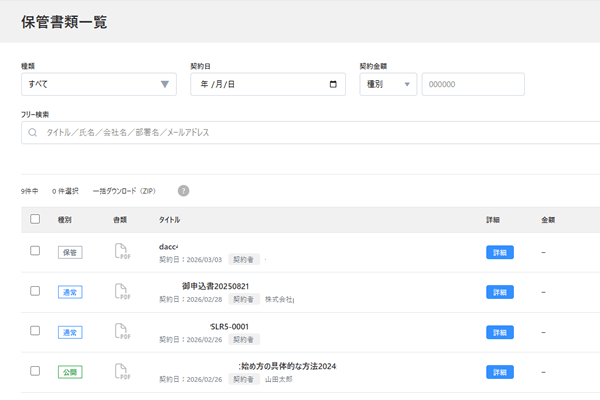This screenshot has height=400, width=600.
Task: Click 契約者 tag in SLR5-0001 row
Action: tap(244, 340)
